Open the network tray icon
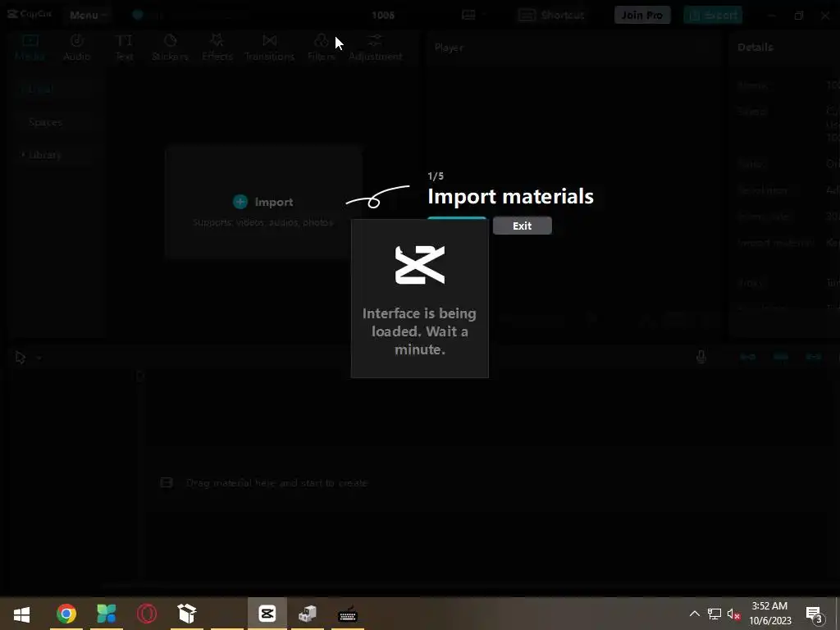This screenshot has width=840, height=630. [714, 614]
